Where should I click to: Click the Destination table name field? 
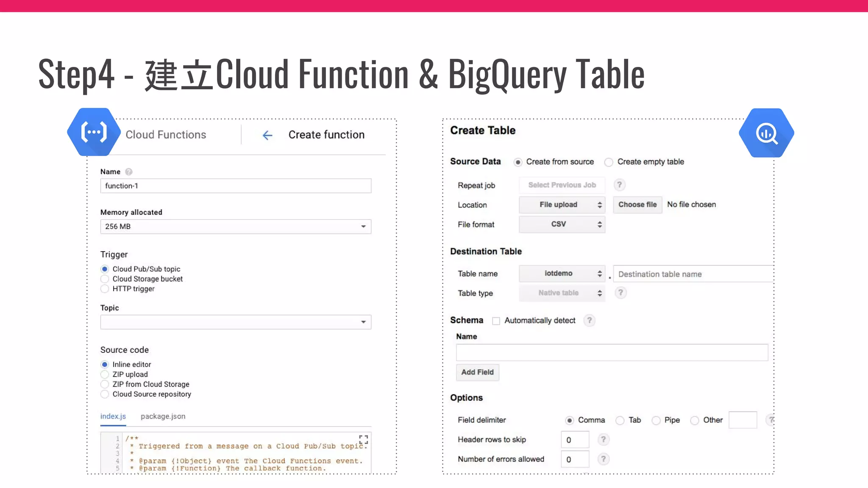tap(693, 274)
